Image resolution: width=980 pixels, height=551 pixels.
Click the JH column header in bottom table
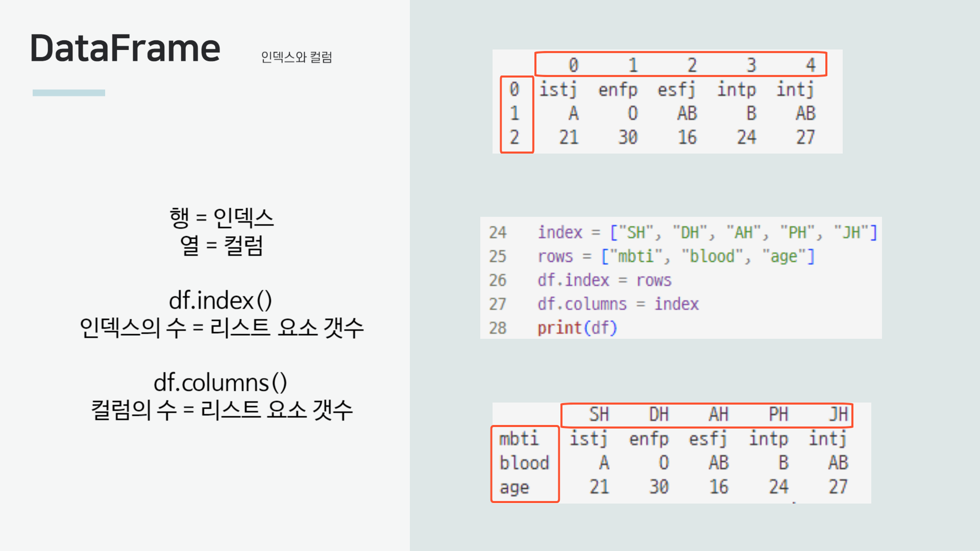838,414
